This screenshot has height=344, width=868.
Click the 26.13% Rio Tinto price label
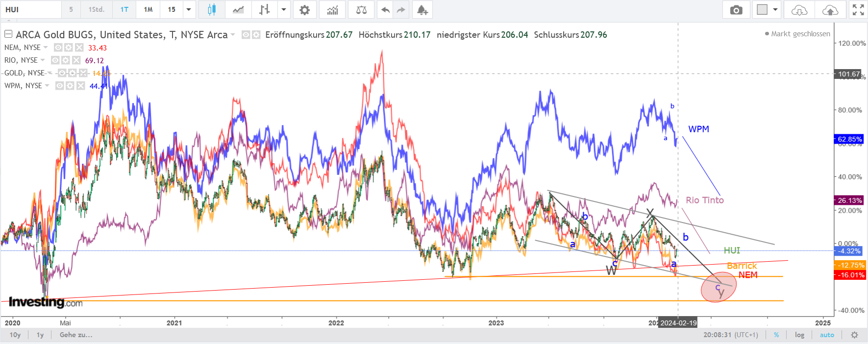point(849,200)
